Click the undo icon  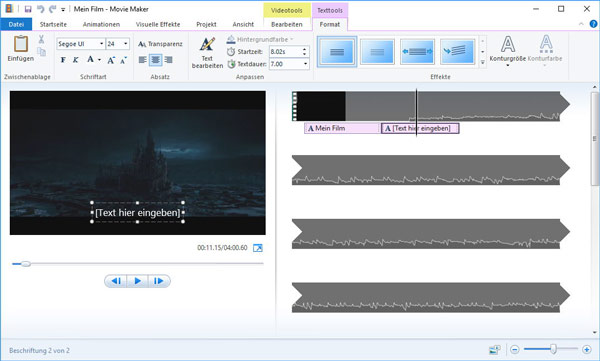40,9
